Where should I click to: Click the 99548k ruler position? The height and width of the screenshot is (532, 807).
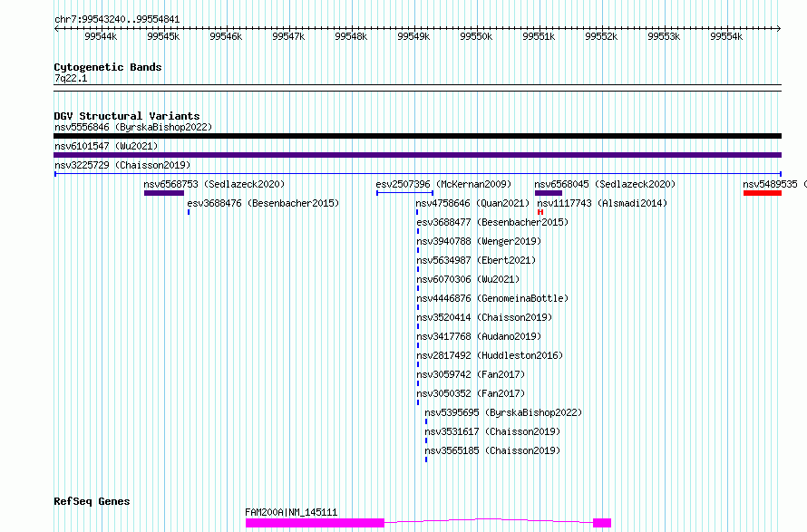click(351, 36)
